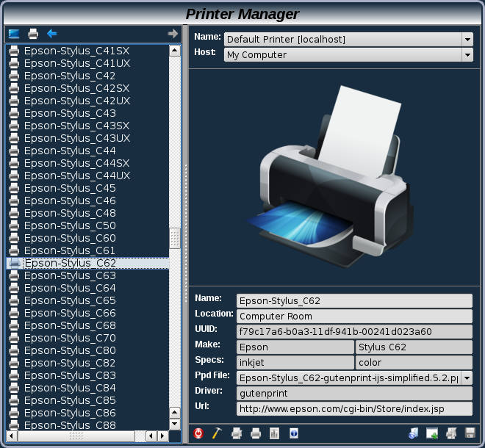Click the horizontal scrollbar left arrow under list

point(12,436)
